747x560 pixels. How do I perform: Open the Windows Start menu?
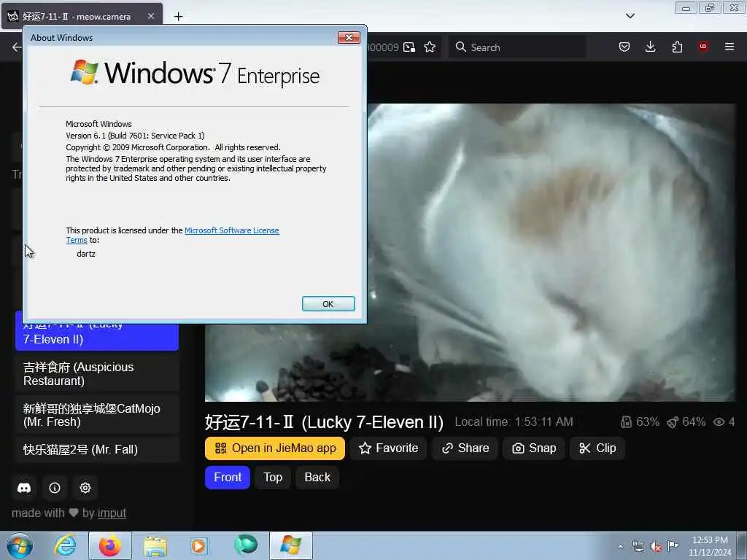[x=20, y=545]
